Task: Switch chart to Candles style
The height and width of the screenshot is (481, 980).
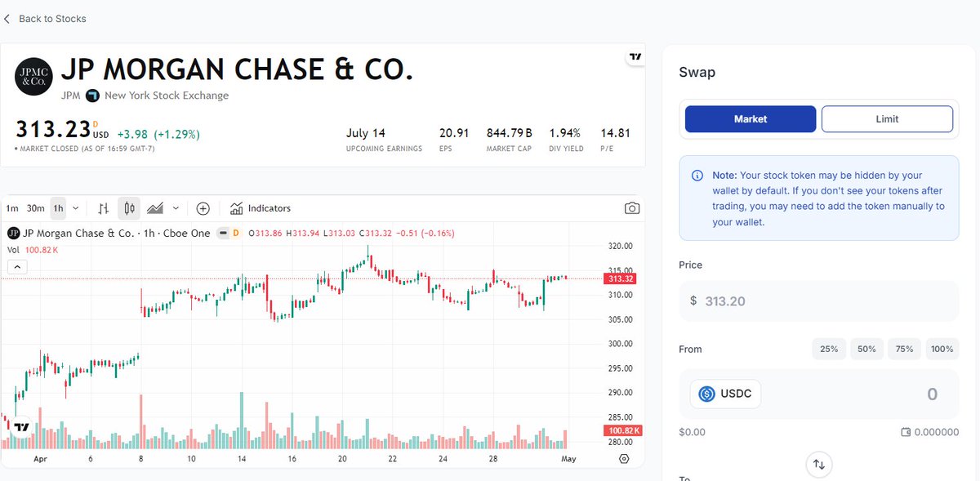Action: point(129,208)
